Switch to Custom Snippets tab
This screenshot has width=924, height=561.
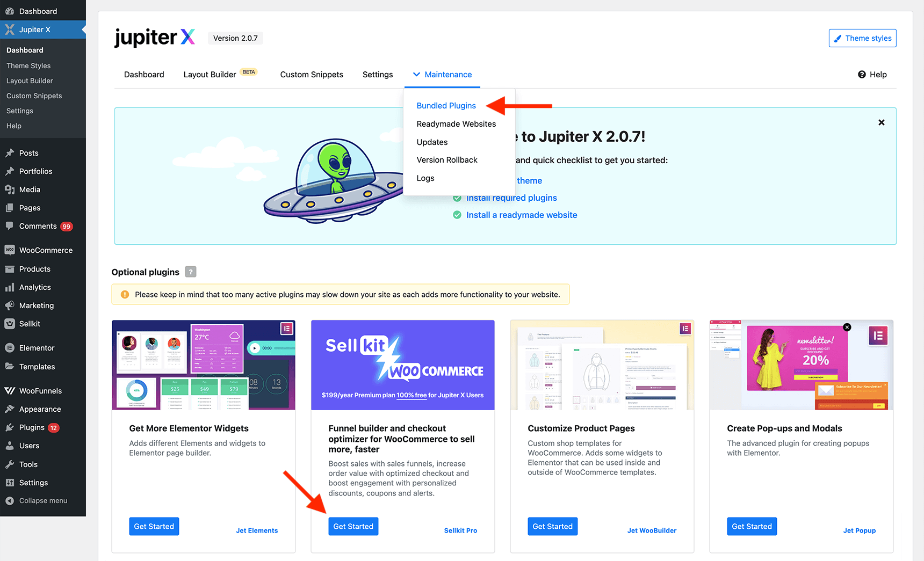(x=312, y=75)
